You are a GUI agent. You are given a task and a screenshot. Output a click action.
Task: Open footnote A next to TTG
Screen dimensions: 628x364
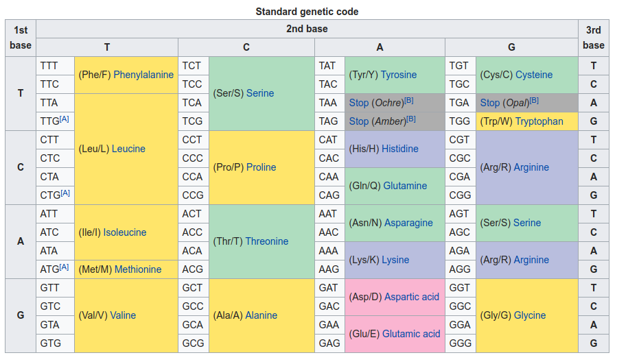point(65,119)
